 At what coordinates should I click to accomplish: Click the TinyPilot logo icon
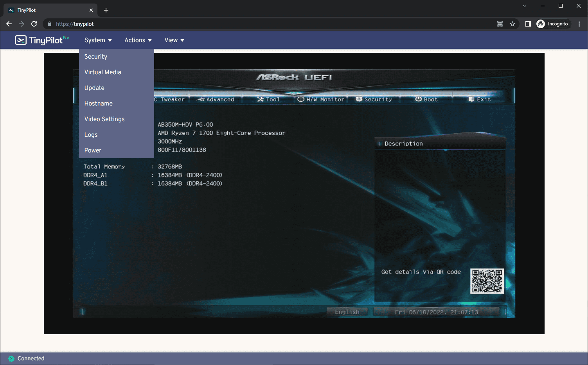[x=21, y=40]
